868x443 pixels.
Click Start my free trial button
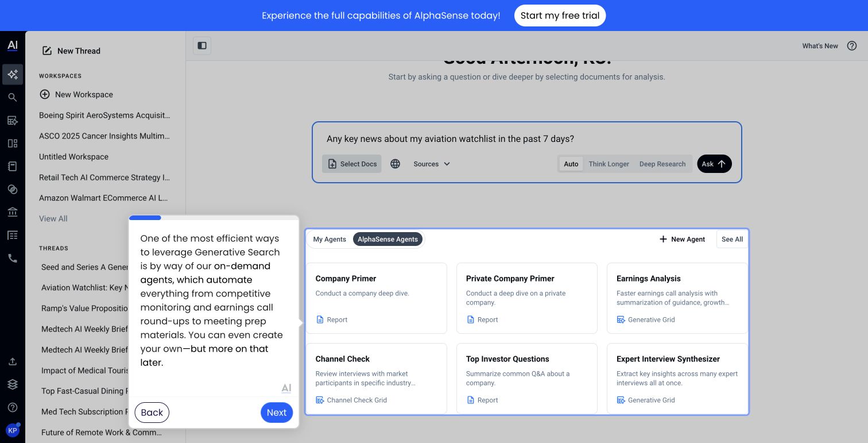560,16
